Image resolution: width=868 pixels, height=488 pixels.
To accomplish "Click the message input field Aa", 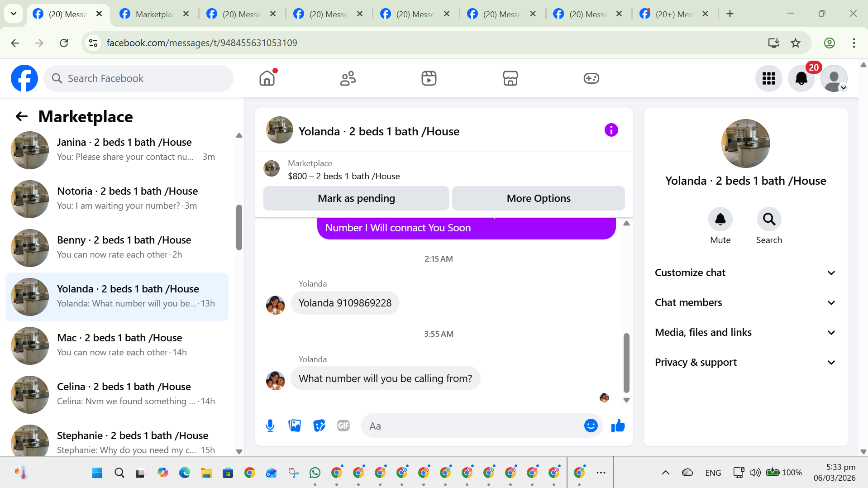I will [473, 426].
